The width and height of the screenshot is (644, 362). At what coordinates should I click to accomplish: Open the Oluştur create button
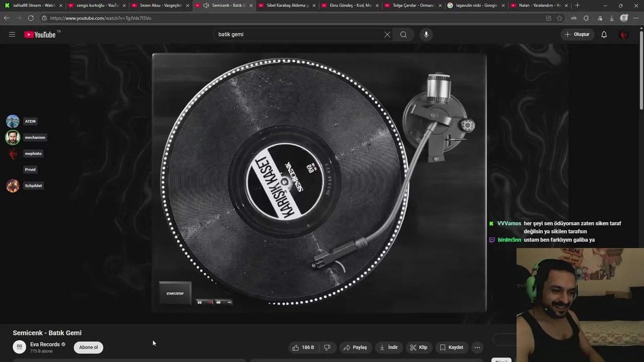tap(578, 35)
